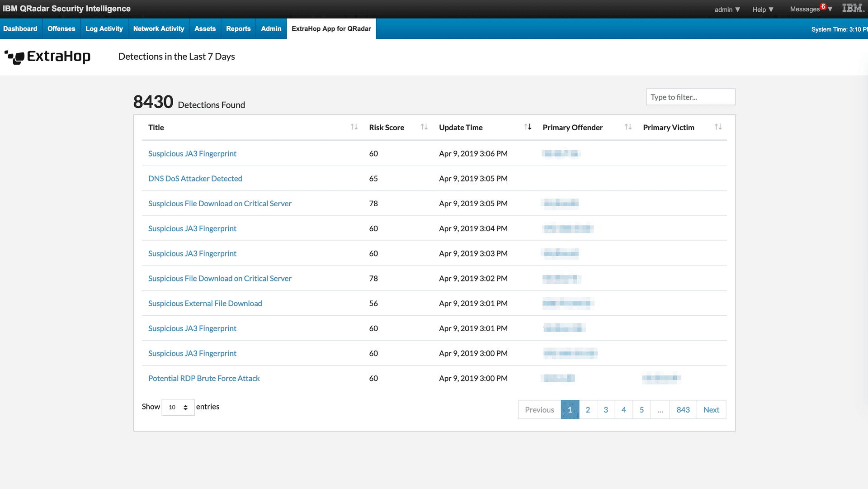
Task: Go to page 2 of detections
Action: [x=588, y=409]
